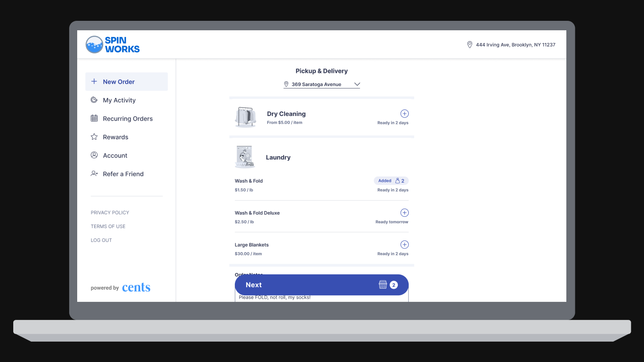Click the New Order plus icon
Viewport: 644px width, 362px height.
point(94,81)
